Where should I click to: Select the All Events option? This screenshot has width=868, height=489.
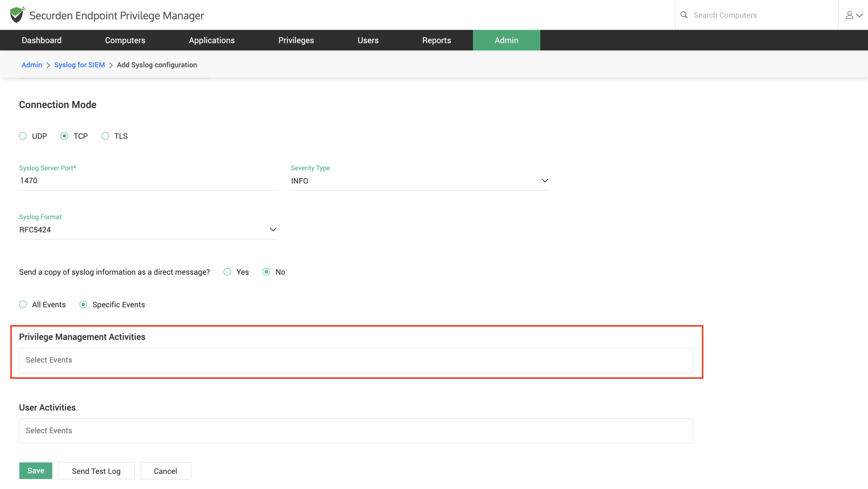tap(23, 305)
